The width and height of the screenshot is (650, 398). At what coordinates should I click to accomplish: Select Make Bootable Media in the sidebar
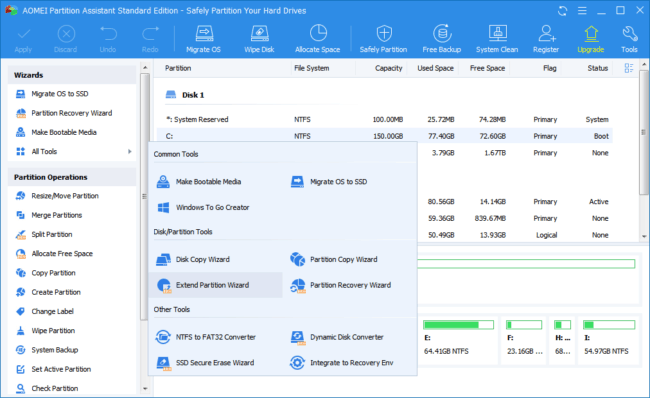point(56,132)
